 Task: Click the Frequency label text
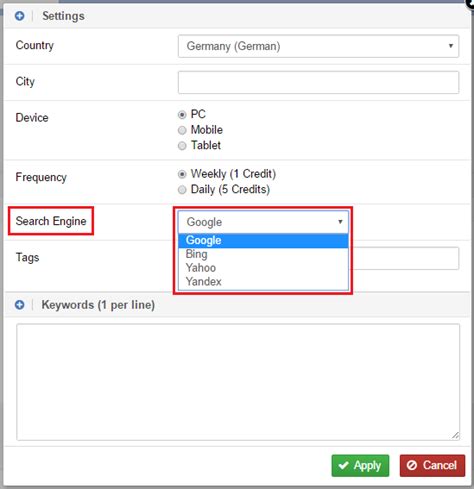tap(41, 177)
